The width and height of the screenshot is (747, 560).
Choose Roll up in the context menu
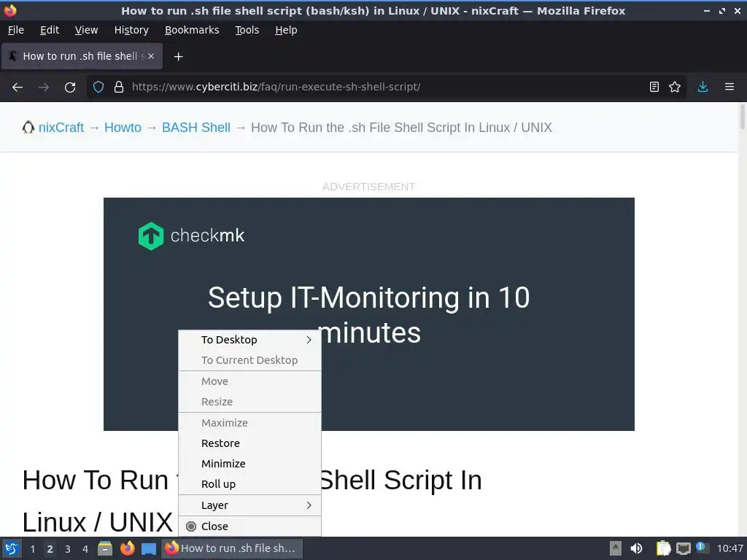(249, 484)
